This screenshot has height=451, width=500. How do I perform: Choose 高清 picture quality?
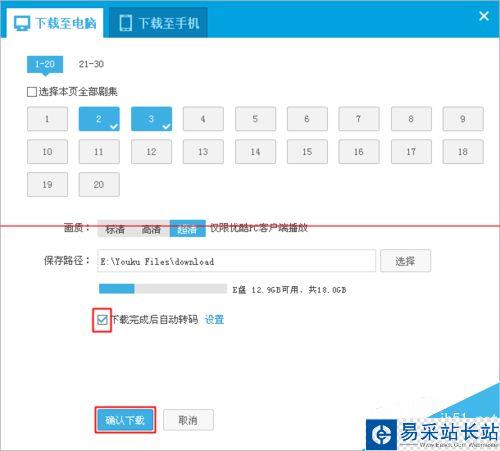coord(151,229)
